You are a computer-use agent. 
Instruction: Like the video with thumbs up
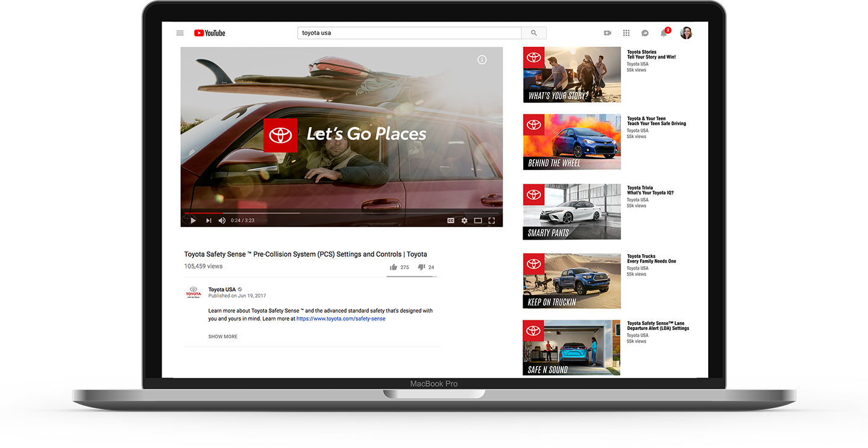[x=394, y=267]
